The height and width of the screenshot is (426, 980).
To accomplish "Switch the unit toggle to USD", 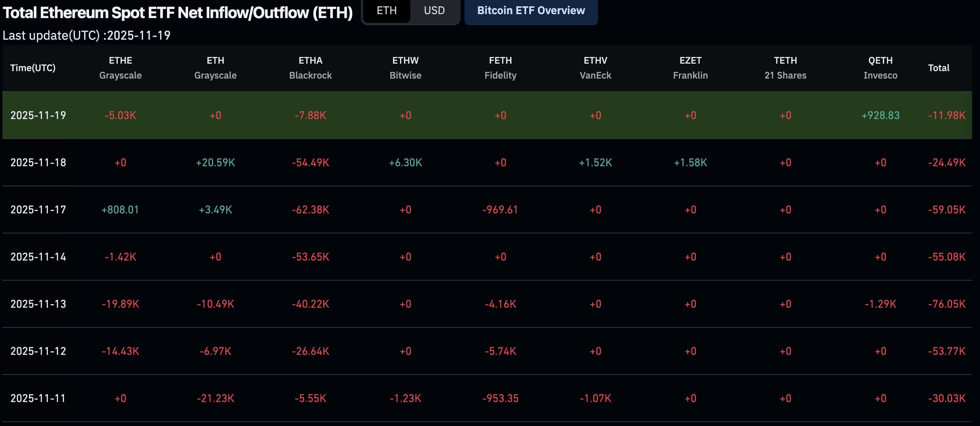I will click(434, 11).
